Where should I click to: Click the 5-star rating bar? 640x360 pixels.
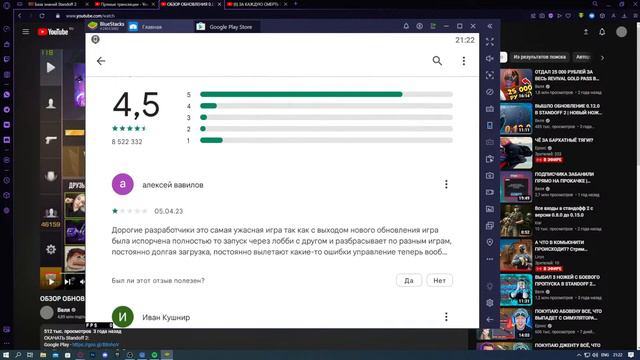point(326,94)
